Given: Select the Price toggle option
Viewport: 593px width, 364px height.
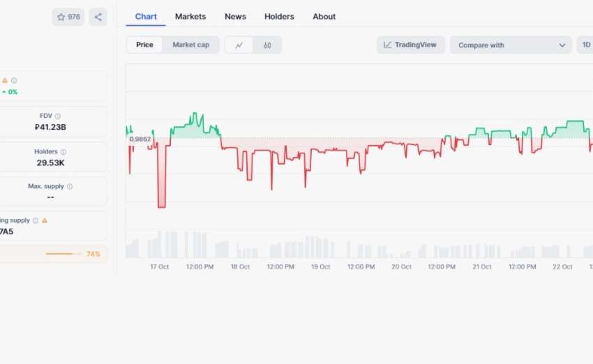Looking at the screenshot, I should (x=144, y=45).
